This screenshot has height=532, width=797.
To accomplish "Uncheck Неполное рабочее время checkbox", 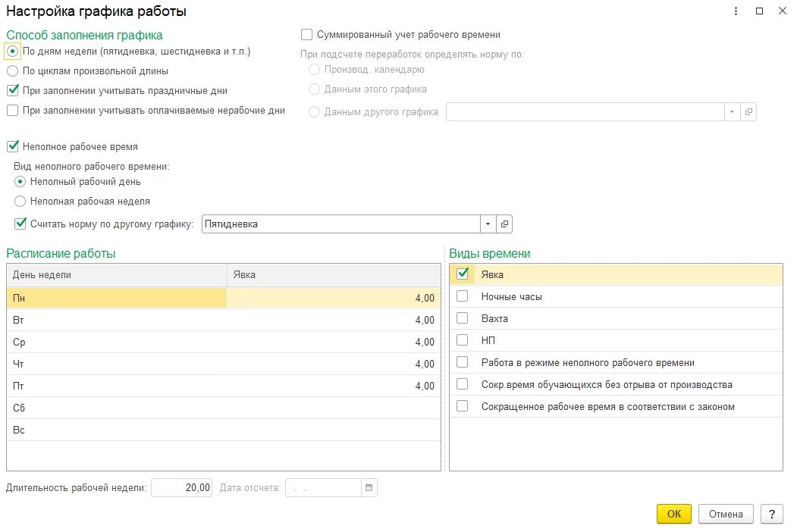I will coord(12,146).
